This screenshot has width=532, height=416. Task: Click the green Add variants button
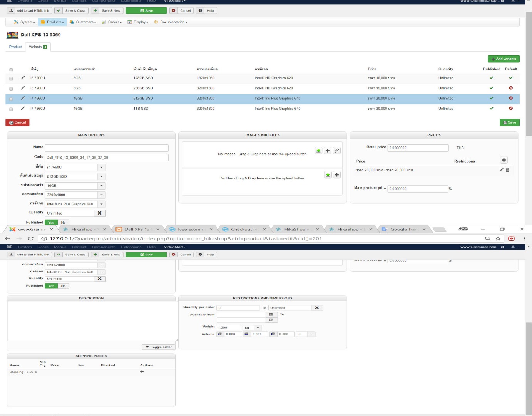504,59
